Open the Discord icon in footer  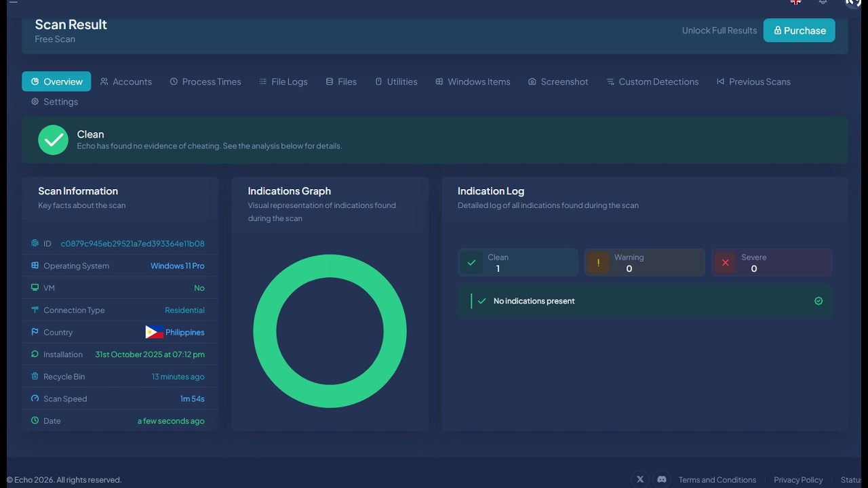661,479
